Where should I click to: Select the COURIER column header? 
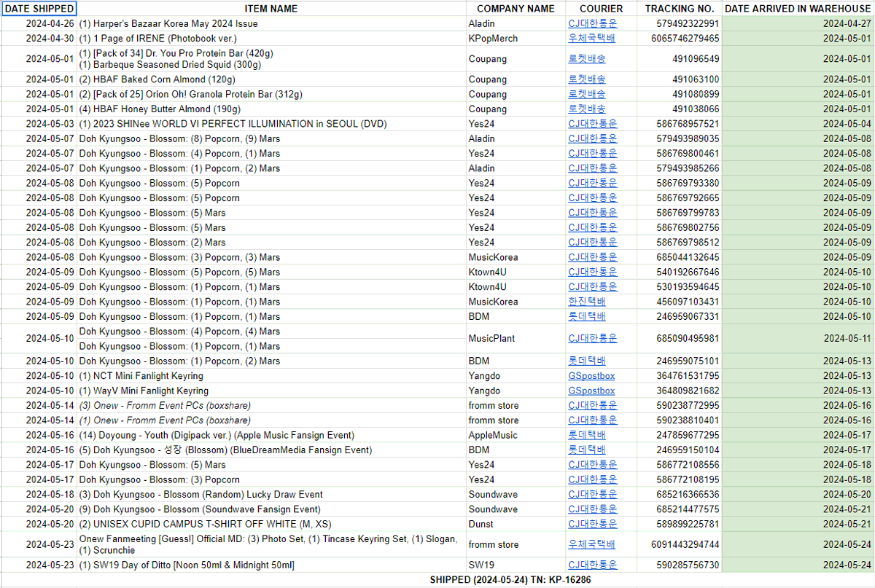pos(602,9)
